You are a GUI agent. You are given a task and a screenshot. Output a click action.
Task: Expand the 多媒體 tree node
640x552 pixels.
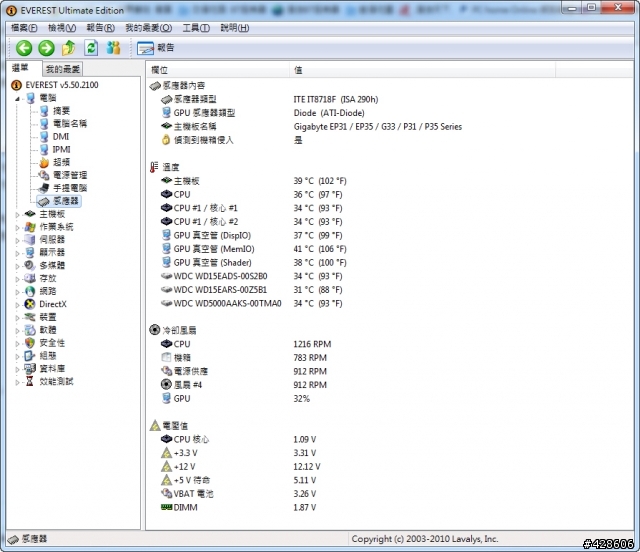pos(17,266)
